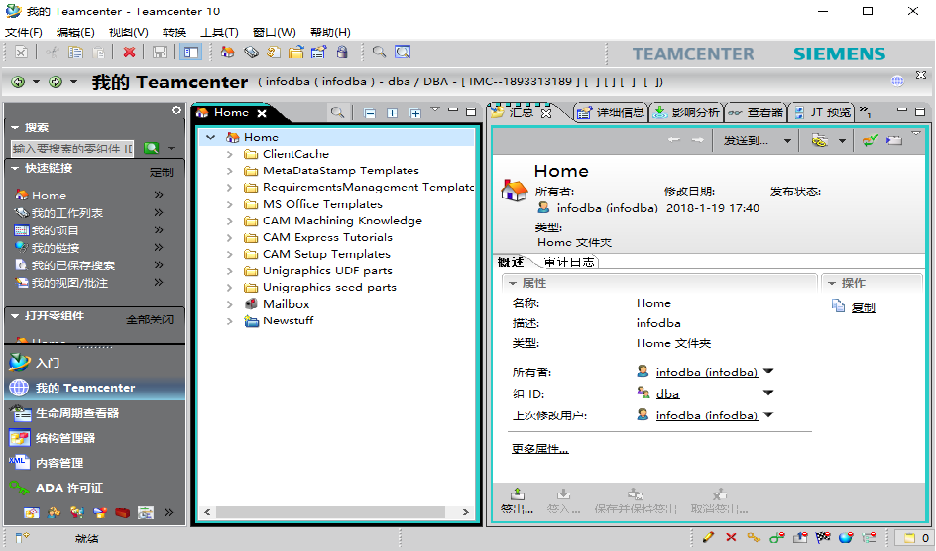Screen dimensions: 936x551
Task: Open the 内容管理 application
Action: [x=59, y=463]
